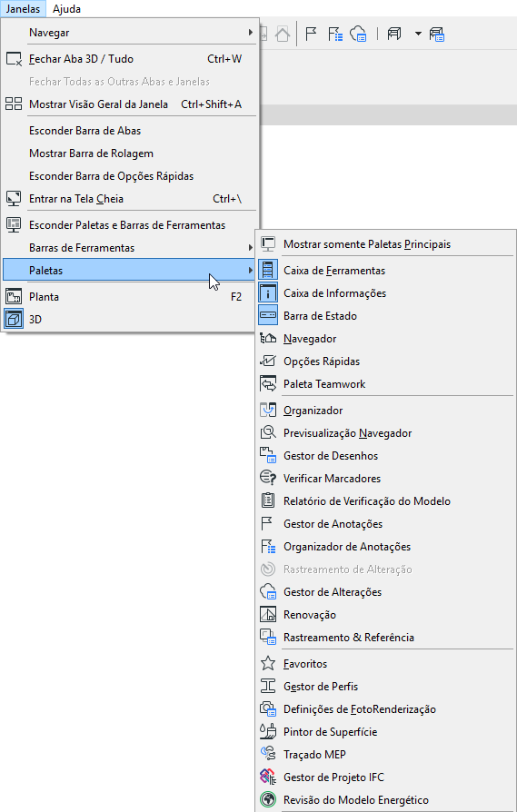Open the toolbar dropdown arrow next to furniture icon
This screenshot has width=517, height=812.
click(x=418, y=35)
